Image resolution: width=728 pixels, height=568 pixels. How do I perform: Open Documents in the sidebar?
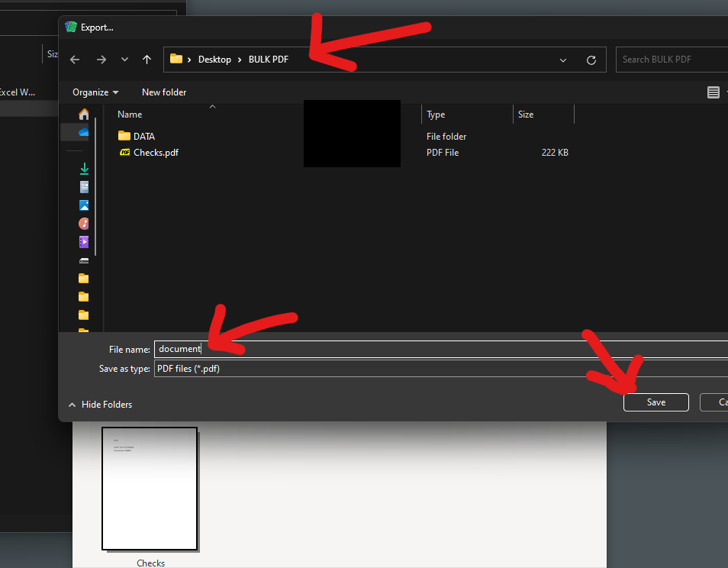click(x=84, y=186)
